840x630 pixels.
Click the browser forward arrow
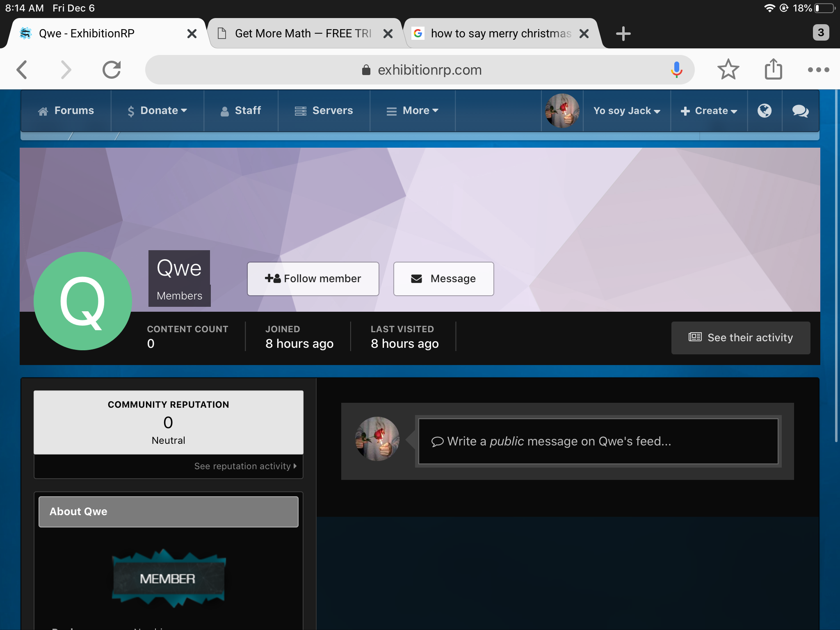[x=66, y=70]
